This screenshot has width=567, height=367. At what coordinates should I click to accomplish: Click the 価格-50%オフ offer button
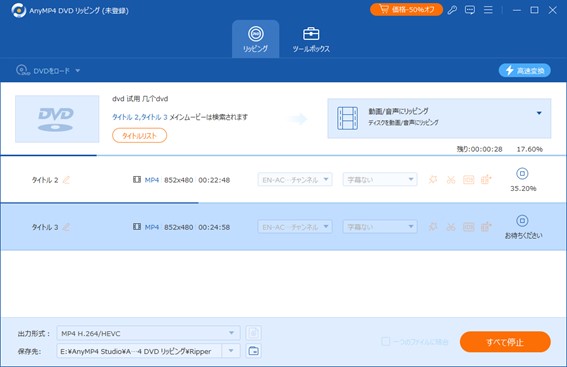[406, 10]
